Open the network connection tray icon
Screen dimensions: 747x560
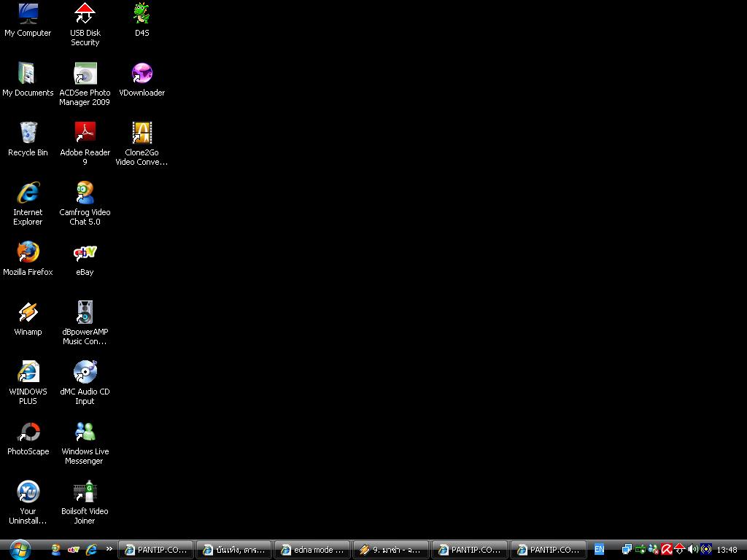[x=627, y=550]
